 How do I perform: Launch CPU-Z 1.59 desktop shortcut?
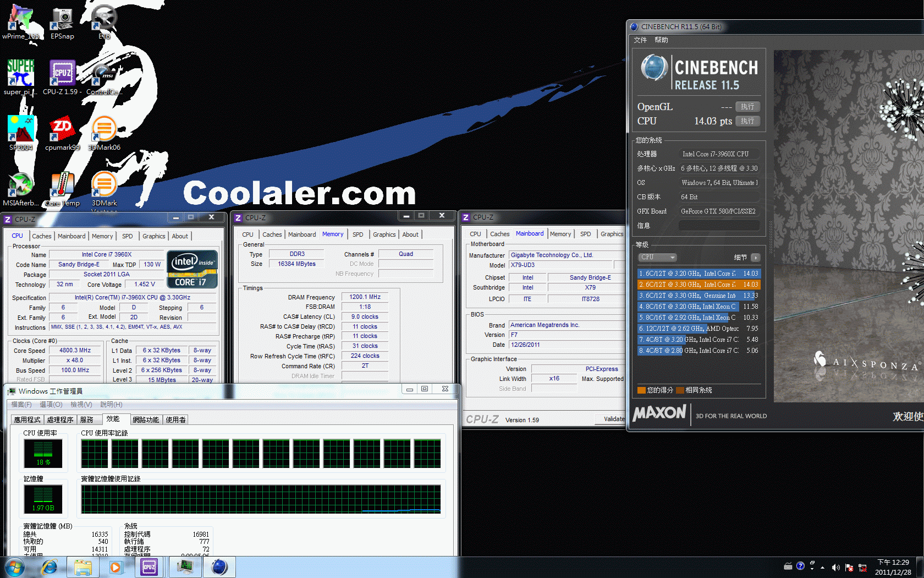tap(62, 77)
